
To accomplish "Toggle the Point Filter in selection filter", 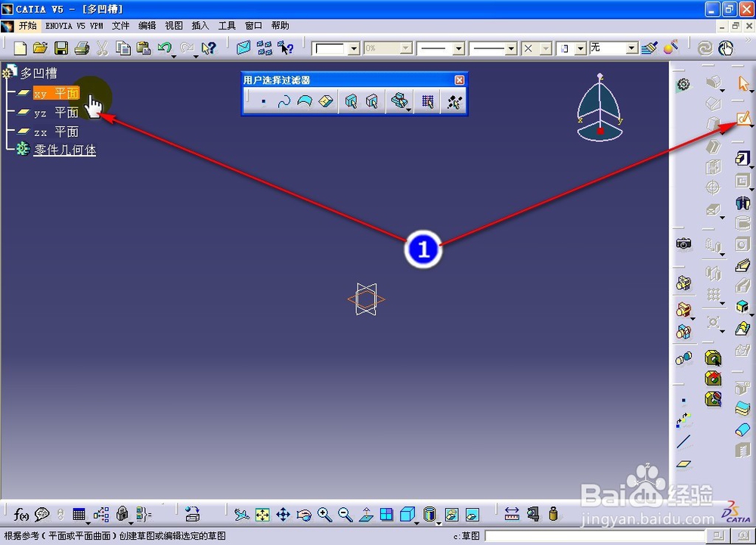I will click(263, 101).
